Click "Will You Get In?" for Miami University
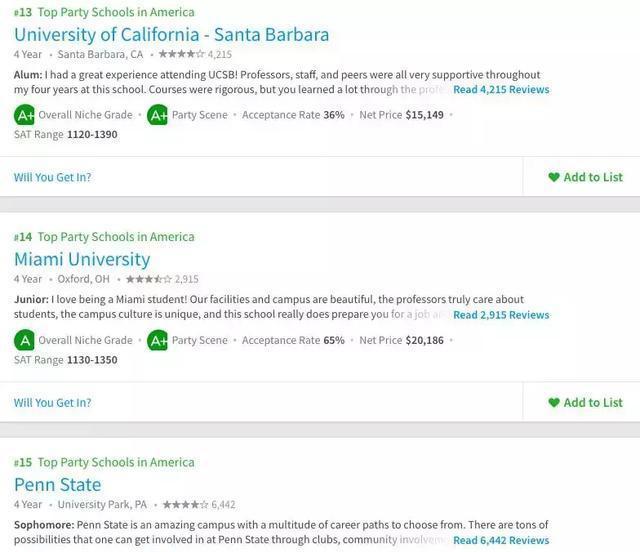 coord(52,402)
